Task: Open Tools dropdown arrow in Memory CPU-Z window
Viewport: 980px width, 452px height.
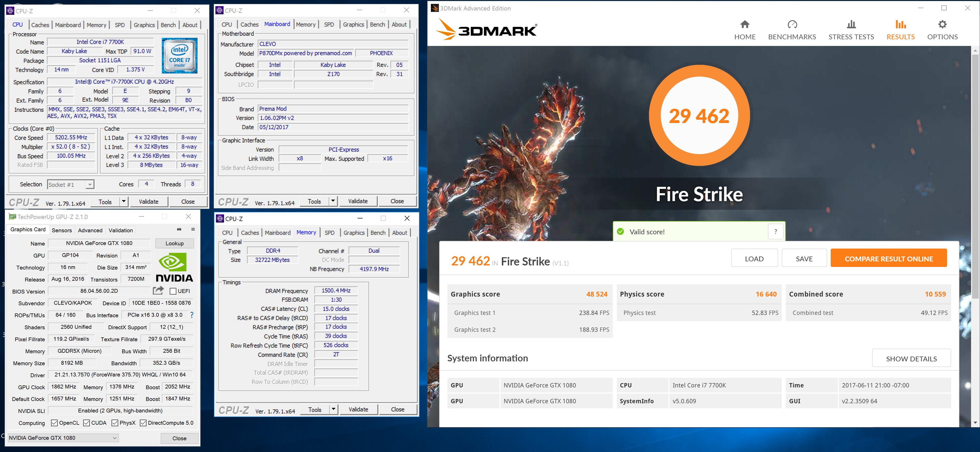Action: coord(333,409)
